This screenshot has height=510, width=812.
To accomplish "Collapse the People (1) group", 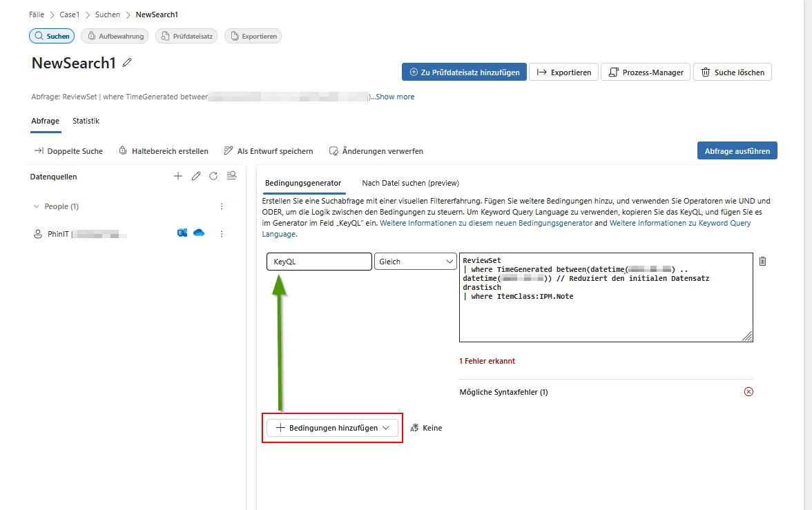I will tap(37, 206).
